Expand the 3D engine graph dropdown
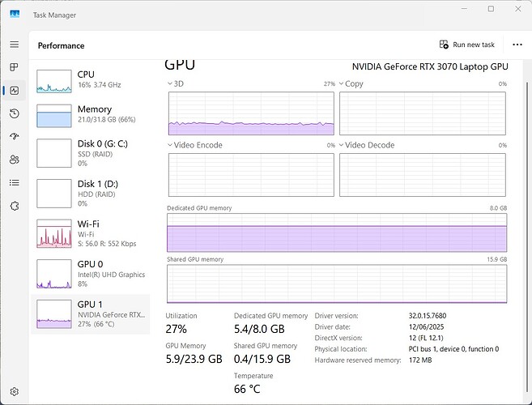Image resolution: width=532 pixels, height=405 pixels. coord(170,83)
